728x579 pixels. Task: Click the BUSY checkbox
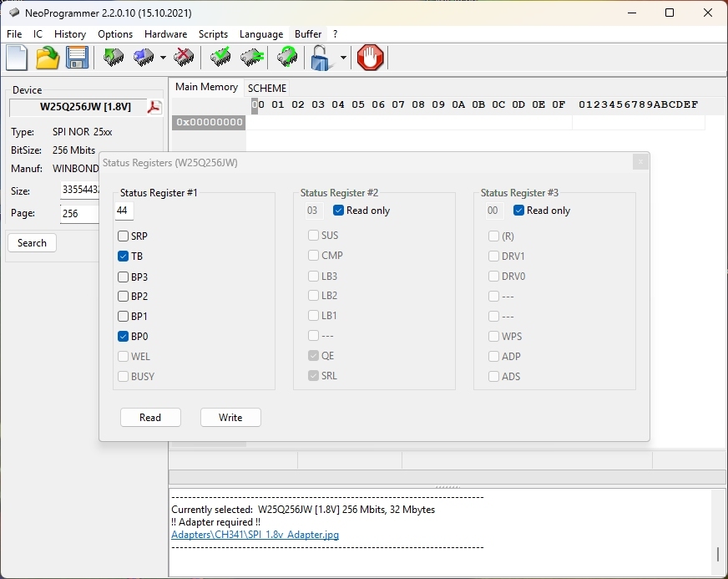123,377
